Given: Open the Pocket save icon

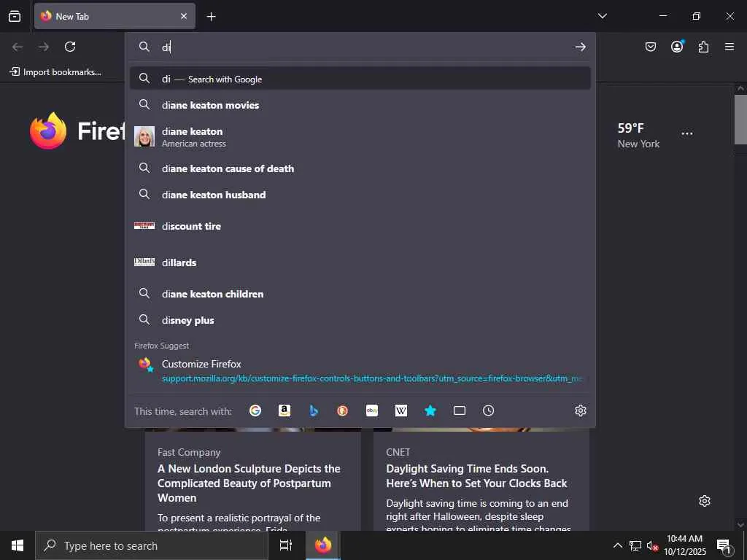Looking at the screenshot, I should pos(651,47).
